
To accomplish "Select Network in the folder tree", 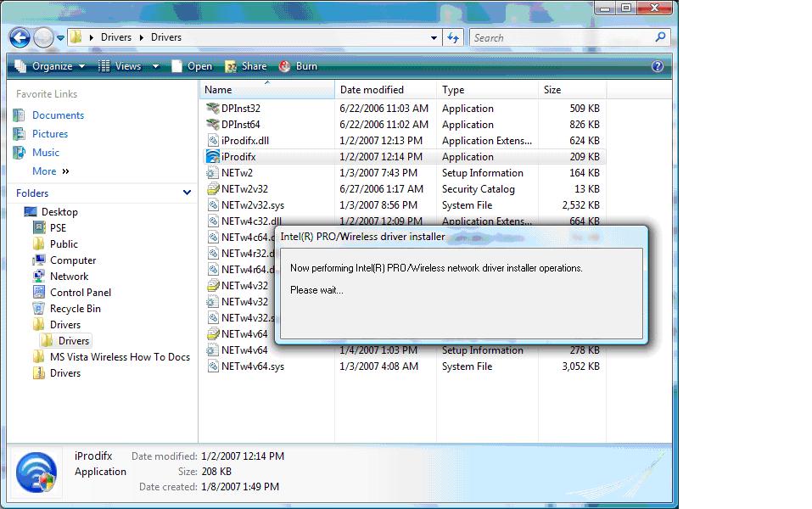I will (69, 276).
